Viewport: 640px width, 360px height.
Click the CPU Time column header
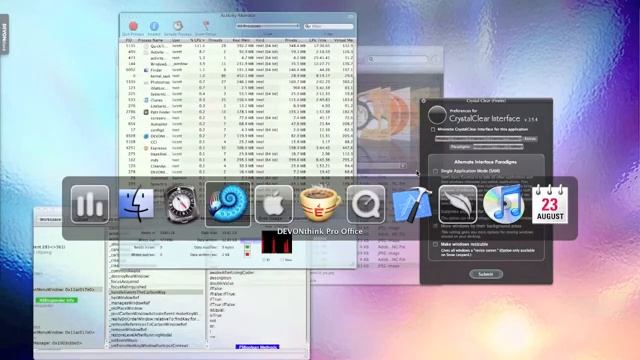pos(318,40)
